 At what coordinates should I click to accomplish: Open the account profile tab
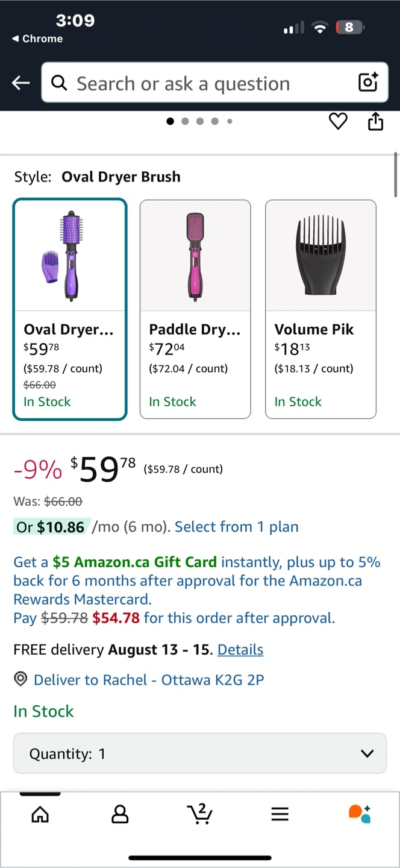(120, 814)
